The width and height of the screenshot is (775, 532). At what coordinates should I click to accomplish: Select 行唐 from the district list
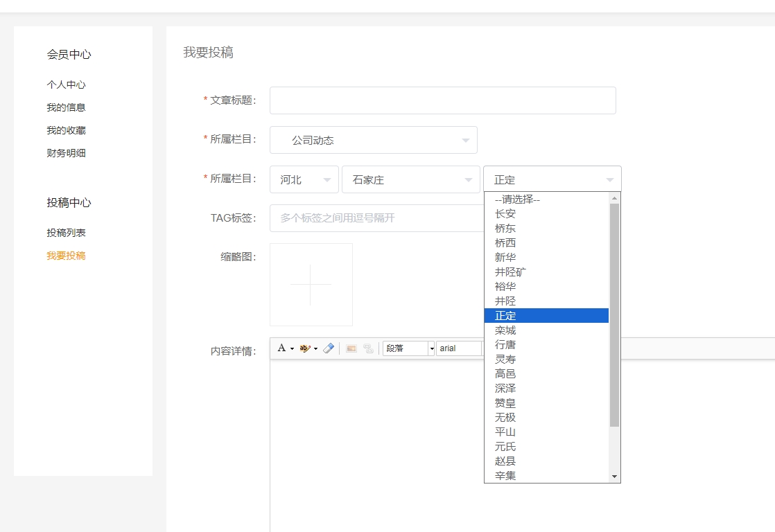[x=547, y=344]
